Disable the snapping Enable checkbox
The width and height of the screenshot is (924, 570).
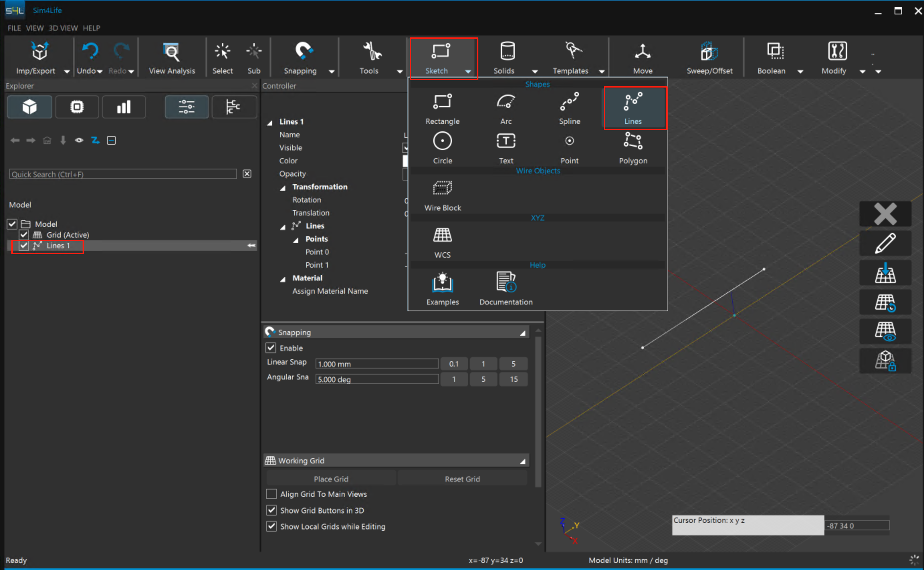[271, 347]
